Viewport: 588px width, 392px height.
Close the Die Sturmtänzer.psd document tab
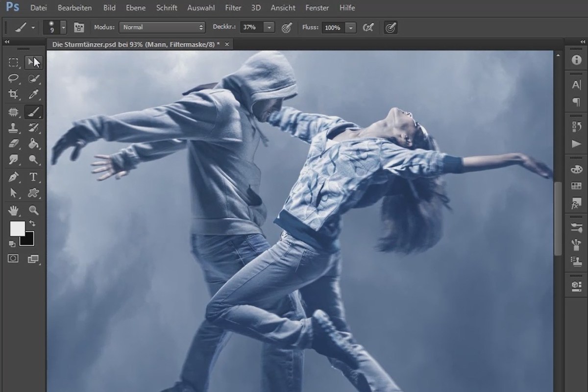click(x=227, y=44)
